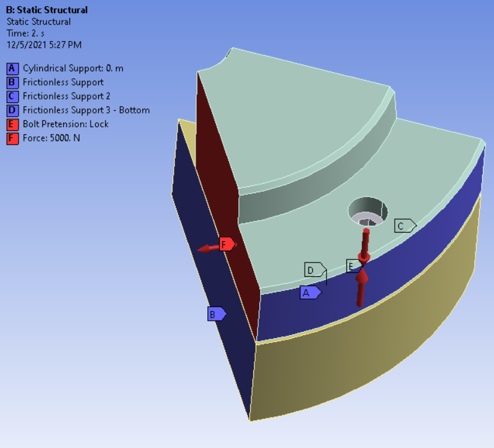Select the blue A tag on the model
The image size is (494, 448).
click(x=310, y=293)
